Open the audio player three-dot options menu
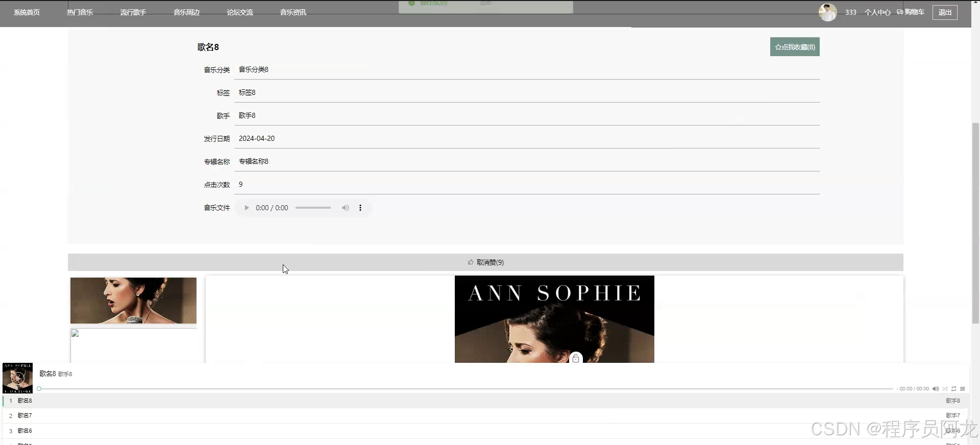Image resolution: width=980 pixels, height=445 pixels. click(x=360, y=208)
